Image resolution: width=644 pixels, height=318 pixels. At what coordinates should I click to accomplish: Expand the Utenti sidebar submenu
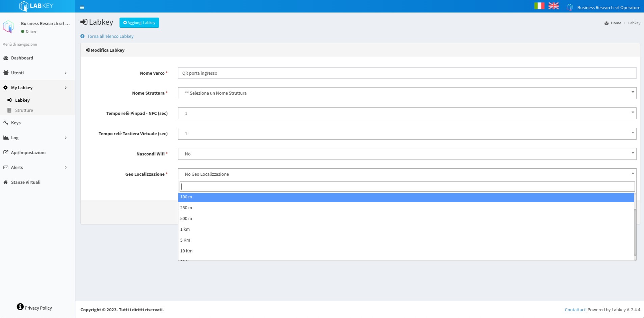(x=65, y=73)
